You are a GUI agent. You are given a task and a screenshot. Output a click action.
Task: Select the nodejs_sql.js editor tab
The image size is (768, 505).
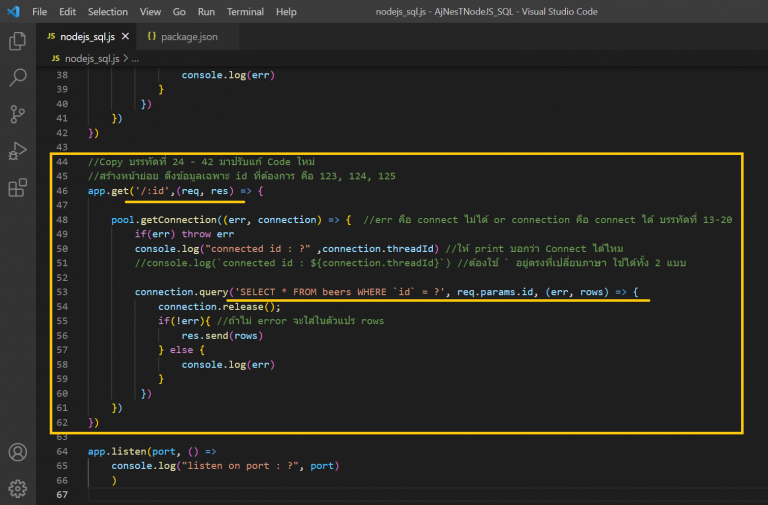(88, 37)
